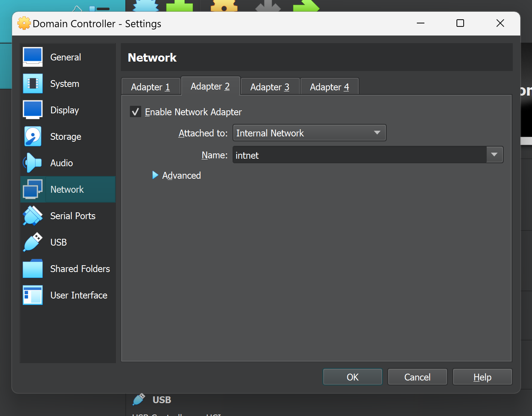Select the User Interface label
532x416 pixels.
(x=79, y=295)
